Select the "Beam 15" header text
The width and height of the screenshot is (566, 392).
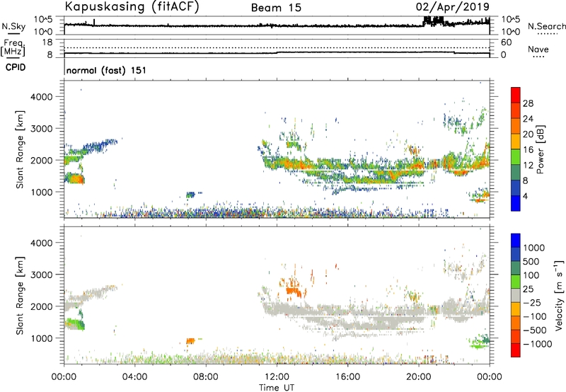point(276,8)
